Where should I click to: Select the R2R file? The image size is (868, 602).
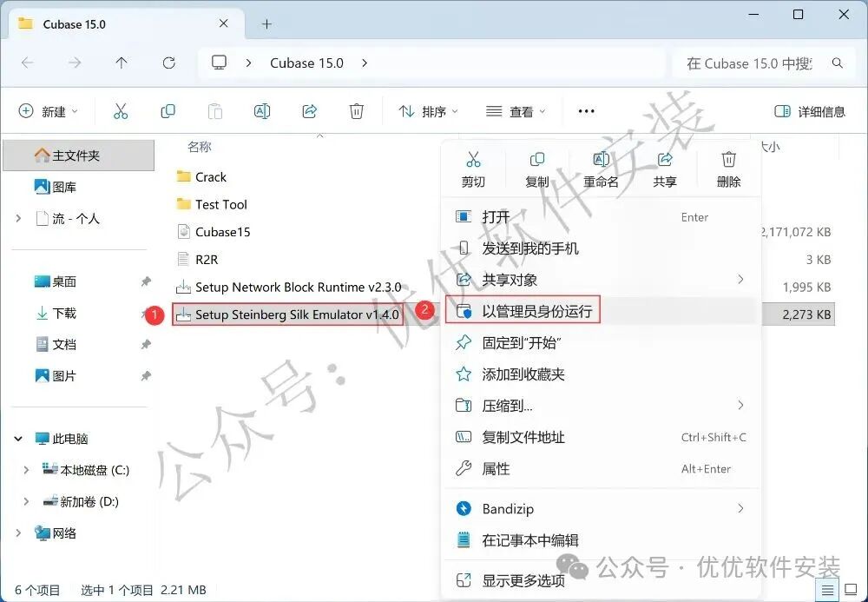[197, 259]
